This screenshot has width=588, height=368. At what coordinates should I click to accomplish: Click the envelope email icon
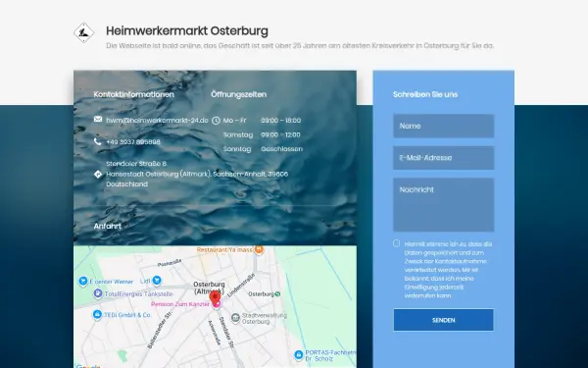(98, 119)
